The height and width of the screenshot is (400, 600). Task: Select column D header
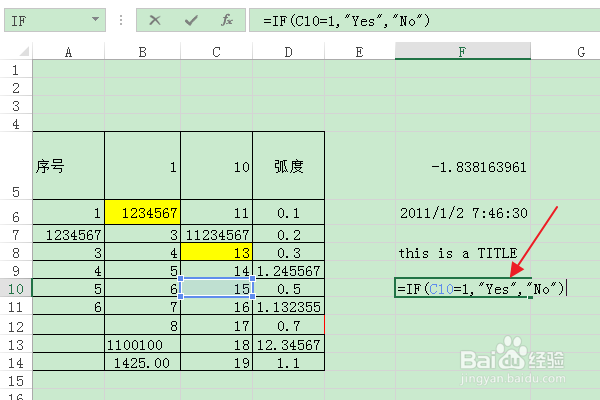click(x=289, y=52)
